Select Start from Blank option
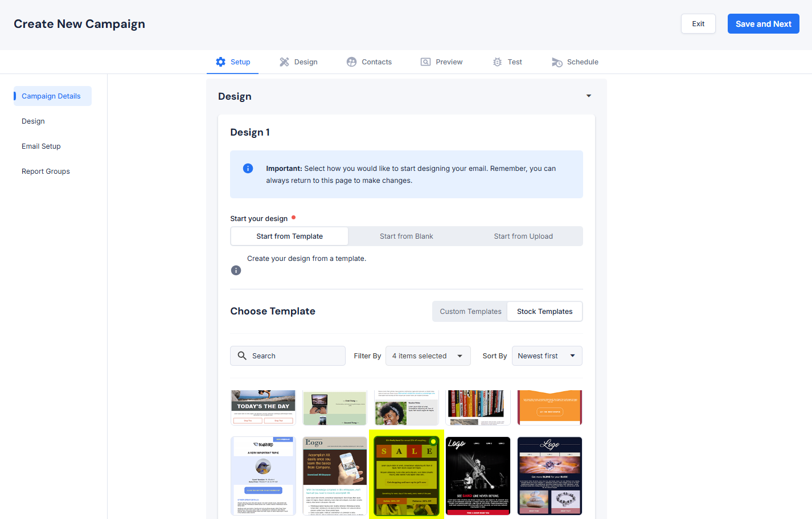This screenshot has height=519, width=812. click(x=407, y=236)
